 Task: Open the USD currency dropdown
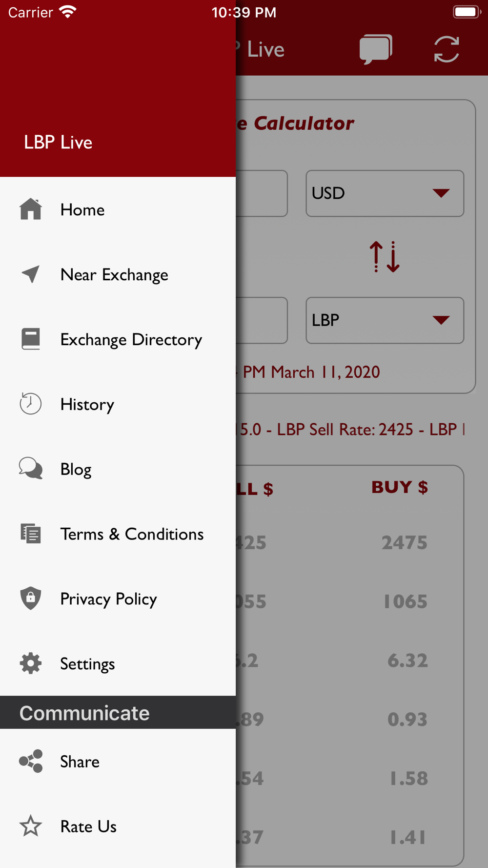pos(385,193)
